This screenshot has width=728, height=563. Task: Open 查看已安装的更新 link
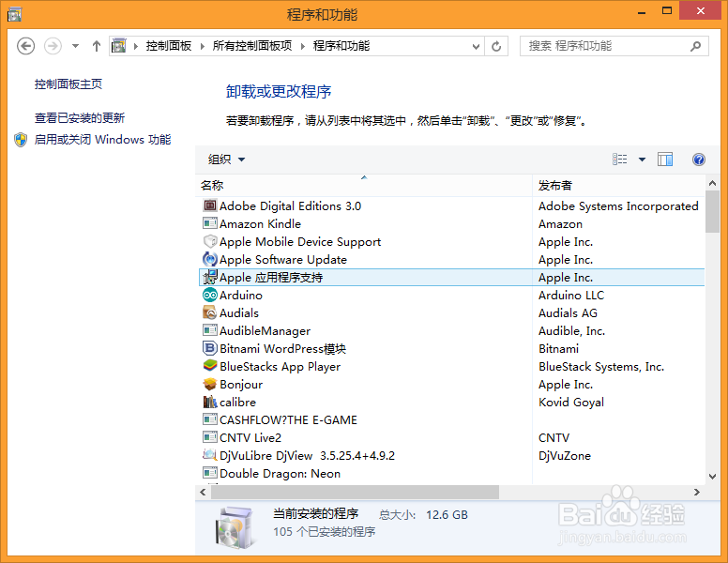pyautogui.click(x=80, y=118)
